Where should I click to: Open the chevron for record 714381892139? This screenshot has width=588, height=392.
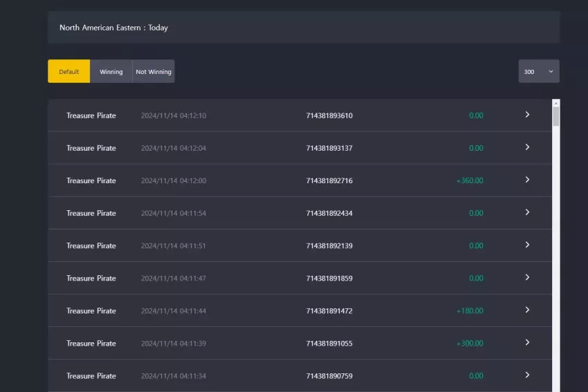point(527,245)
